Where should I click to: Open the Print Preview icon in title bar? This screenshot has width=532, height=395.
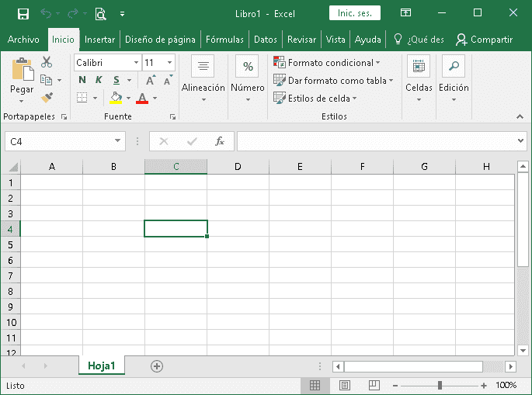point(100,13)
